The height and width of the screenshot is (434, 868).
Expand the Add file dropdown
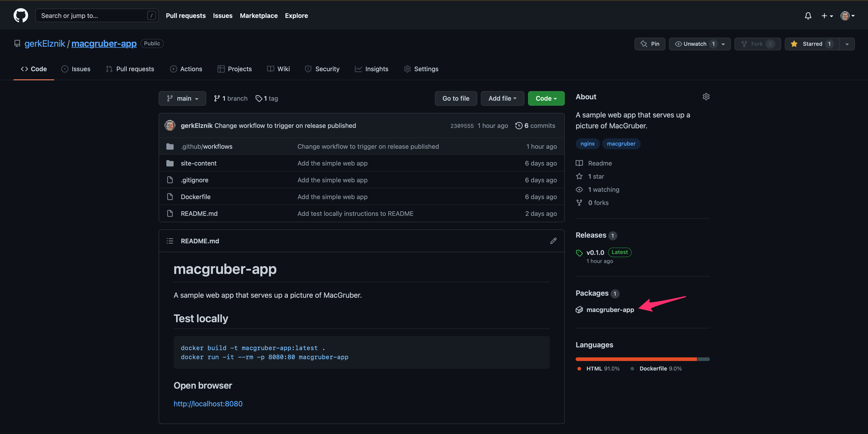tap(502, 98)
